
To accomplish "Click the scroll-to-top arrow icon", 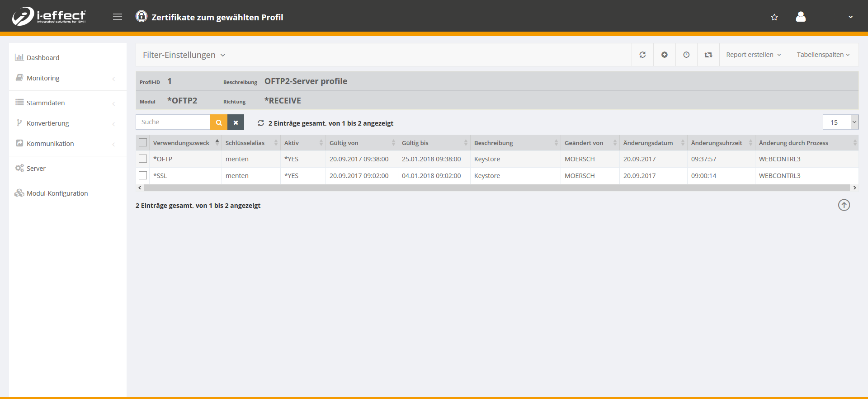I will click(x=844, y=205).
